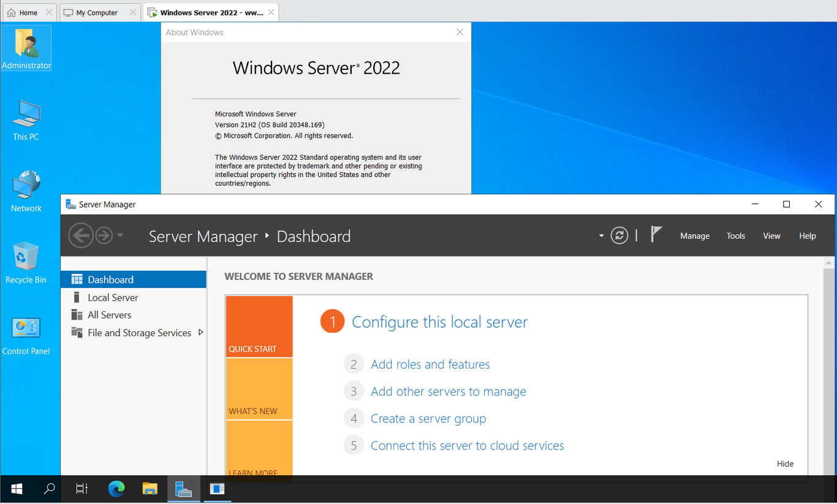Open the Tools menu
Image resolution: width=837 pixels, height=504 pixels.
point(735,235)
